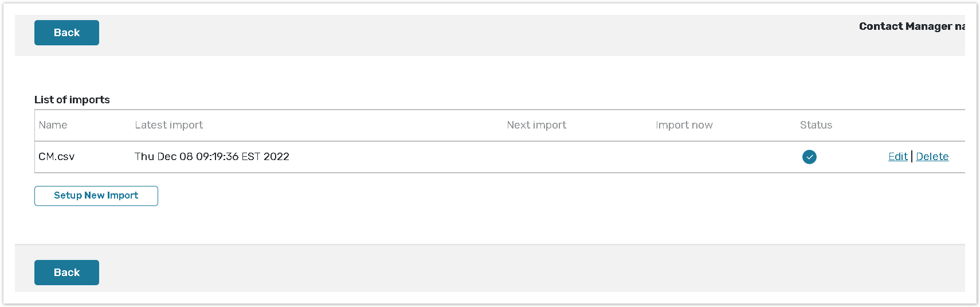Click the Name column header
The height and width of the screenshot is (307, 980).
(53, 125)
